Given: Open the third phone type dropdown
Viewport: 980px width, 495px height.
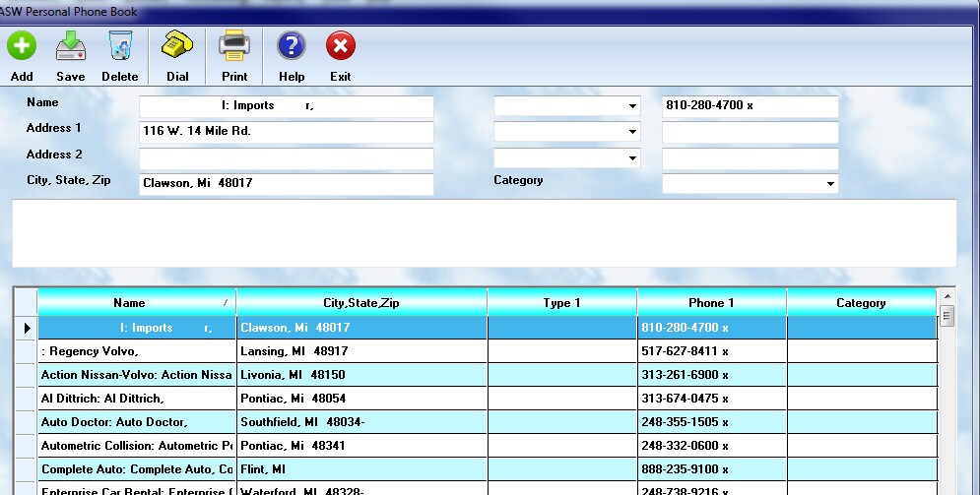Looking at the screenshot, I should click(x=631, y=158).
